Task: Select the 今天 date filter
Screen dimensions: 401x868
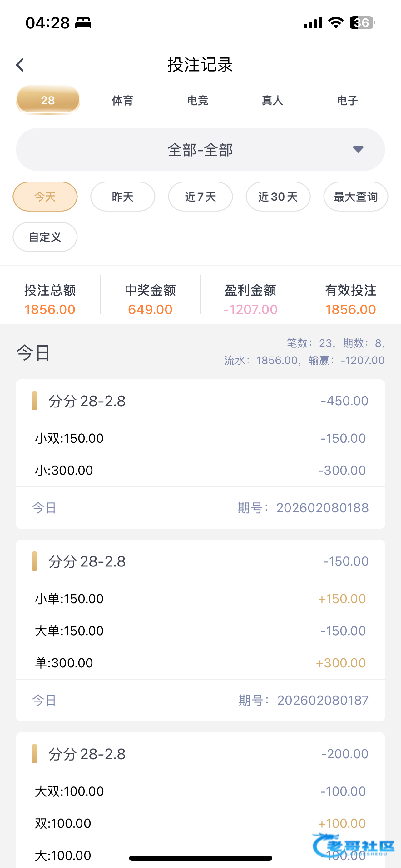Action: [45, 197]
